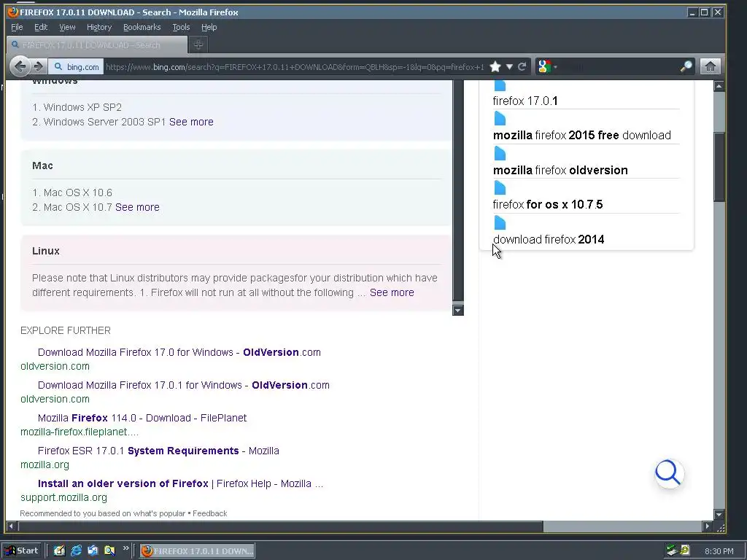The width and height of the screenshot is (747, 560).
Task: Click the horizontal scrollbar thumb
Action: [x=280, y=526]
